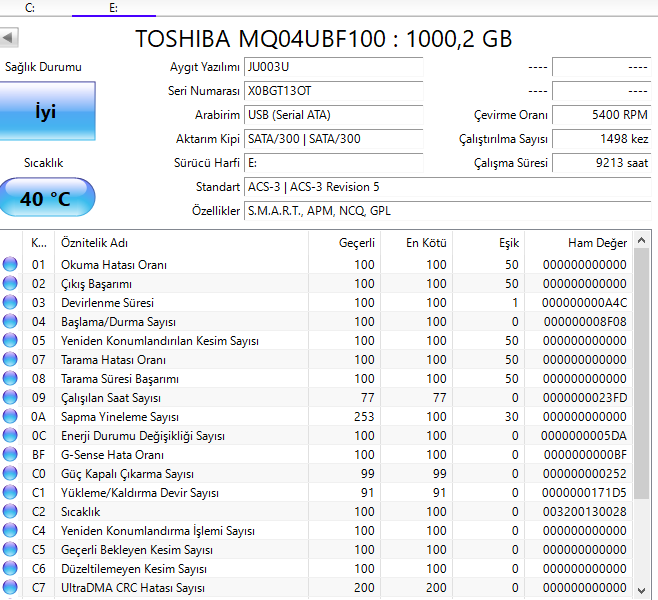The width and height of the screenshot is (658, 600).
Task: Click the Öznitelik Adı column header
Action: 181,243
